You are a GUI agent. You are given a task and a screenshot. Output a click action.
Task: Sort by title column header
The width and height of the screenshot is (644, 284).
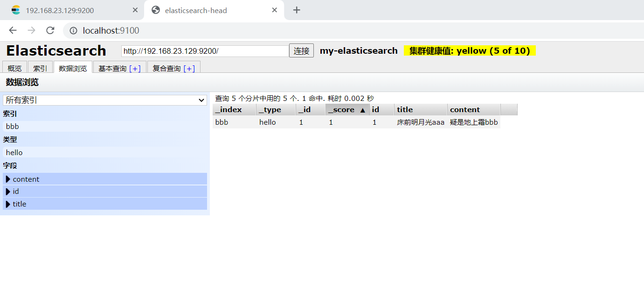pos(421,110)
